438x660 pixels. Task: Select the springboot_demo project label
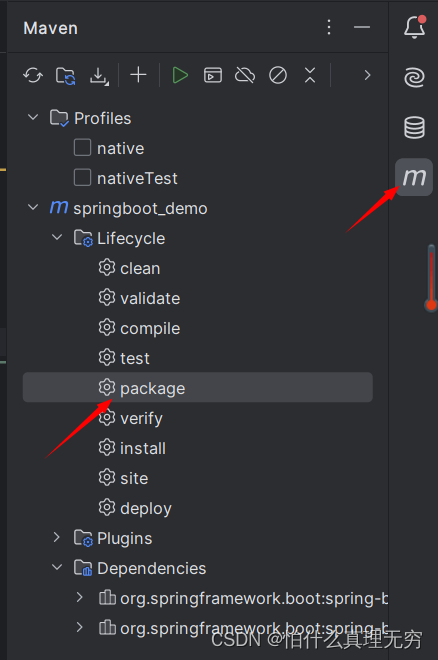pos(140,208)
